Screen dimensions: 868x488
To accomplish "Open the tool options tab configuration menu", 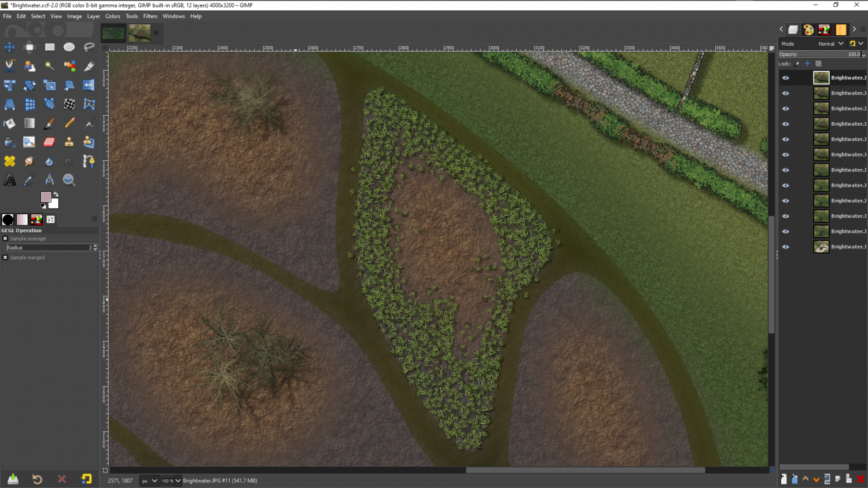I will pos(94,219).
